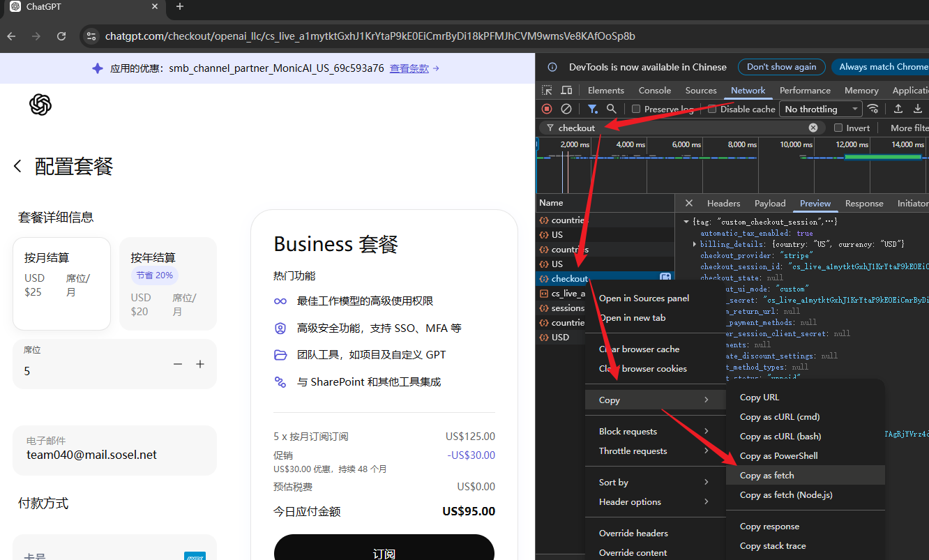Open the network search magnifier

(611, 109)
